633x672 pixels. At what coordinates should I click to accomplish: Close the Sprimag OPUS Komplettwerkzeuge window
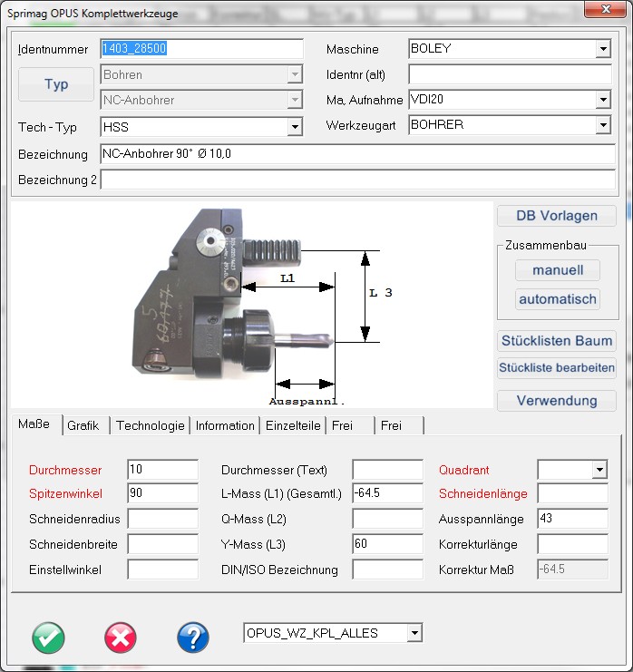click(x=605, y=9)
